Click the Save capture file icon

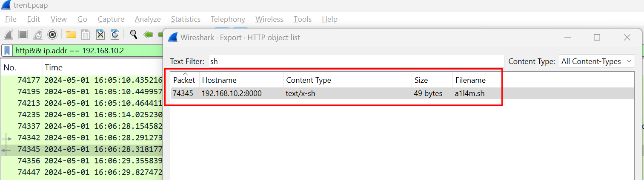pos(86,34)
